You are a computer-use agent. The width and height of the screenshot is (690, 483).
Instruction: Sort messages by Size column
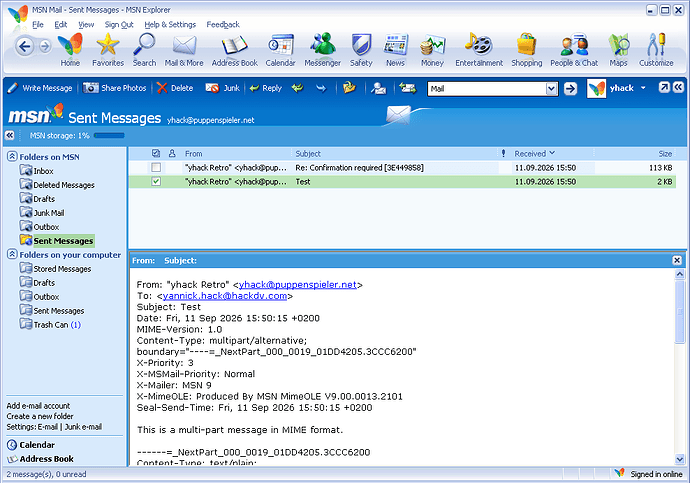coord(665,154)
